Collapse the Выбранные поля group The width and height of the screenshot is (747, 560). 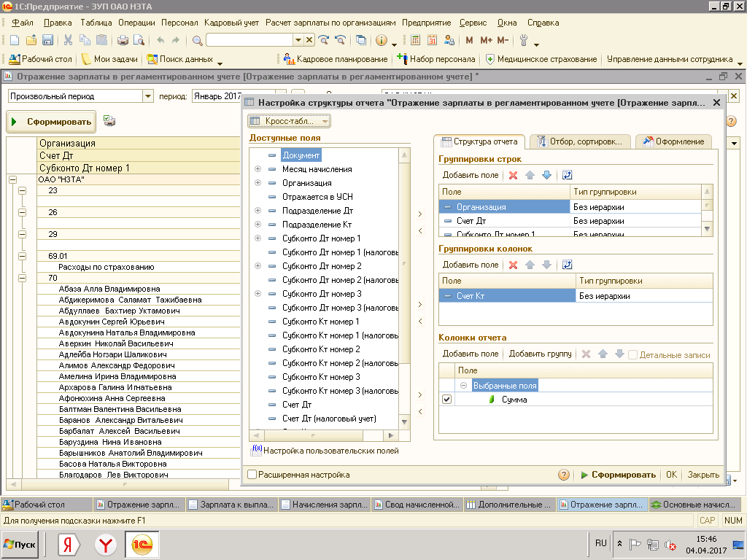(463, 386)
